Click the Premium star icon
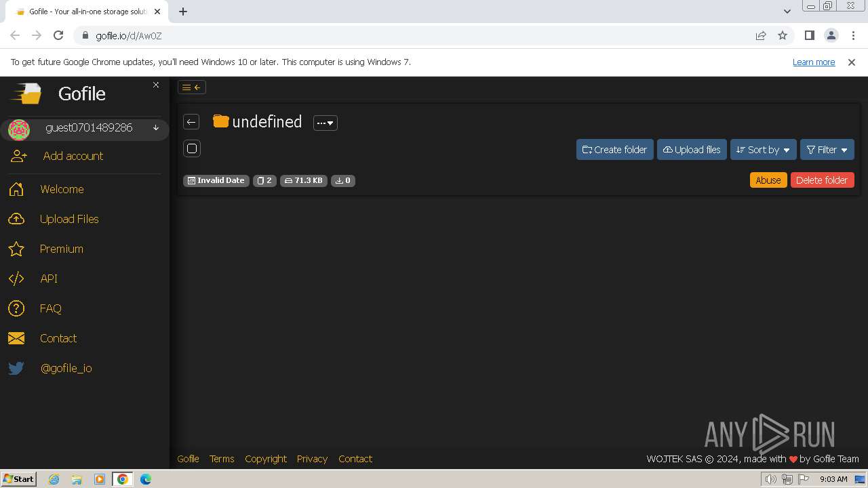 coord(16,249)
